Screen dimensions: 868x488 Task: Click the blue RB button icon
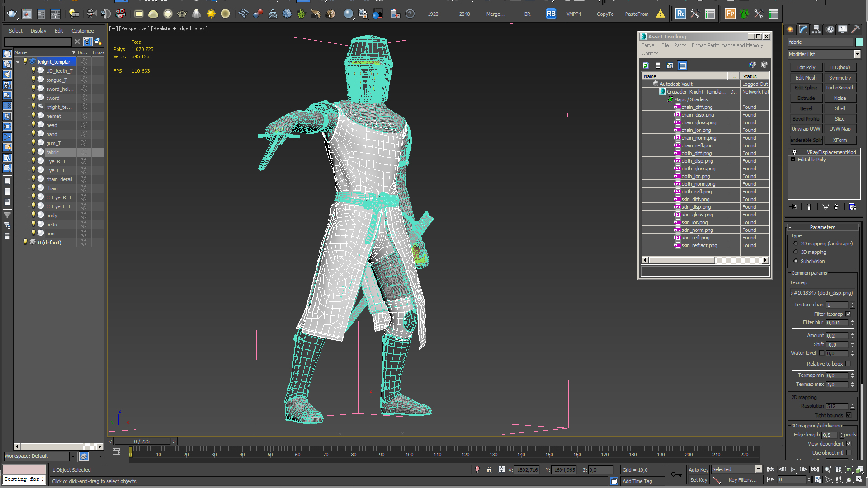pos(551,14)
